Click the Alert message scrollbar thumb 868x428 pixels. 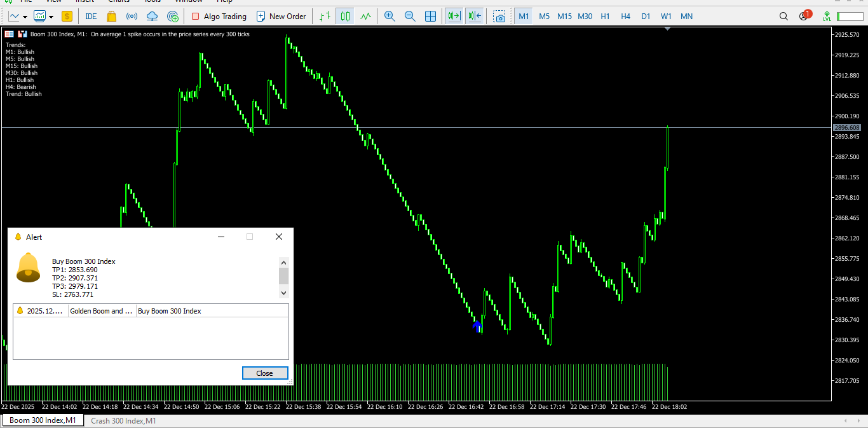[x=284, y=275]
